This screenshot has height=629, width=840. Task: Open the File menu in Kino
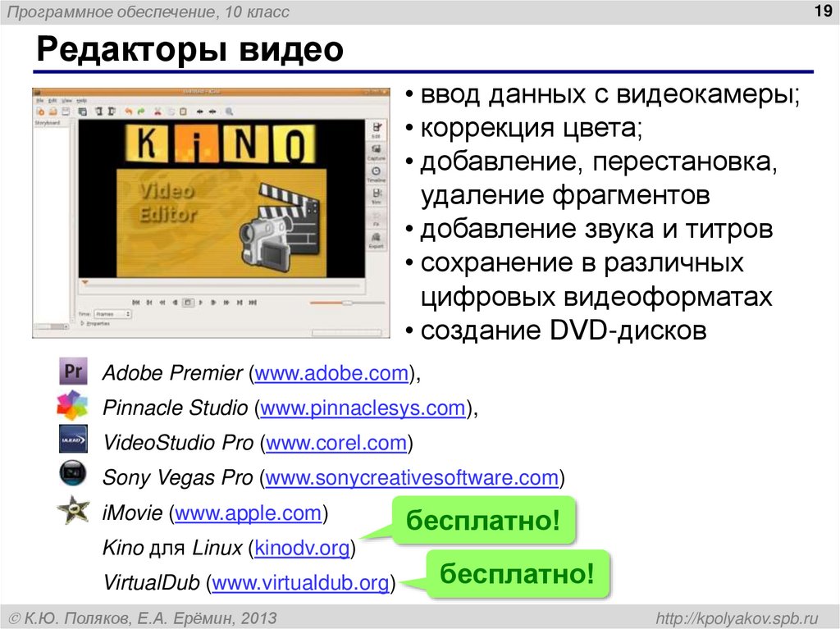(x=40, y=100)
